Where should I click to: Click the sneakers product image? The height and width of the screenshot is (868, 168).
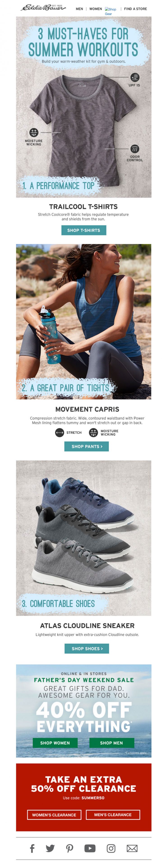click(84, 538)
